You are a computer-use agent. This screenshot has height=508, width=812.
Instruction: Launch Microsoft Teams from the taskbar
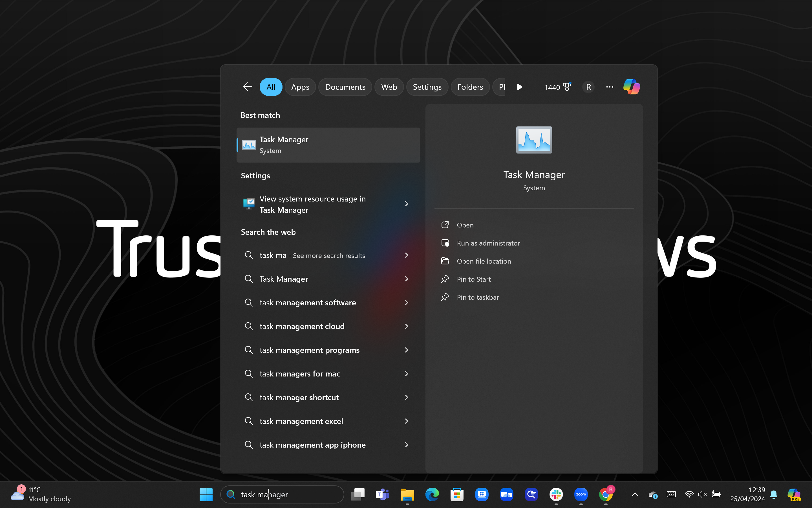[382, 494]
